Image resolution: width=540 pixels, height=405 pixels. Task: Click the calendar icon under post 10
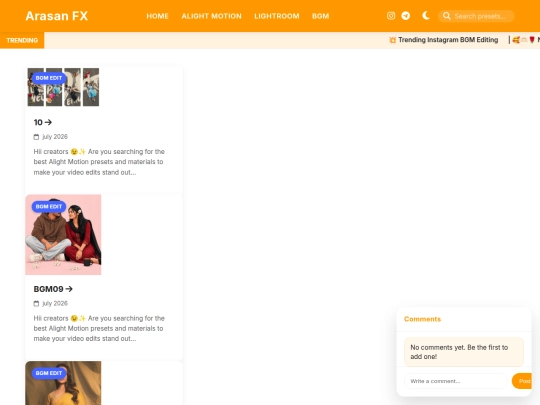(x=36, y=137)
